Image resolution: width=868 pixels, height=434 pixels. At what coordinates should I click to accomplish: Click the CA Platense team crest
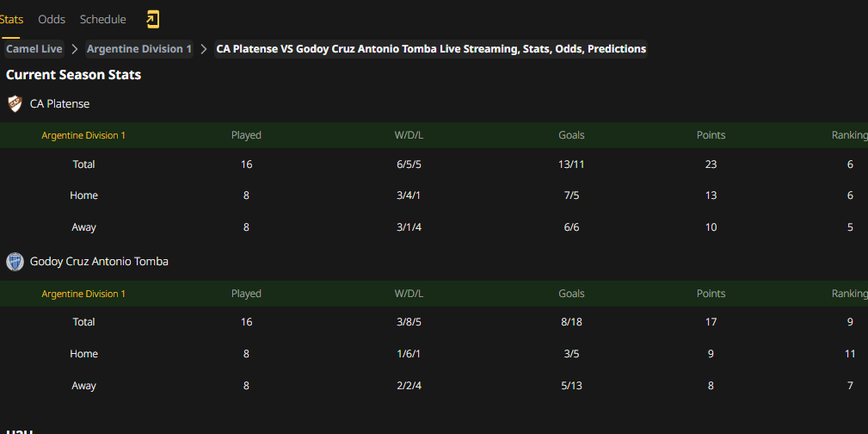(x=15, y=103)
